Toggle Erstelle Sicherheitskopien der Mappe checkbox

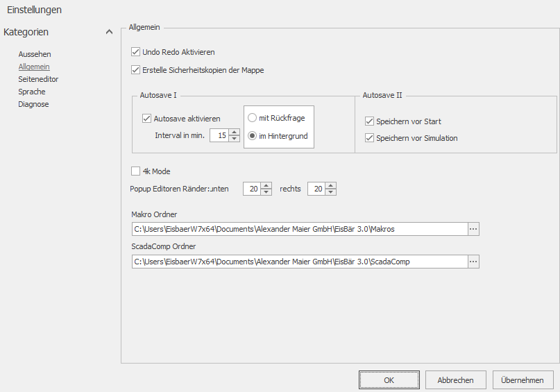(135, 70)
